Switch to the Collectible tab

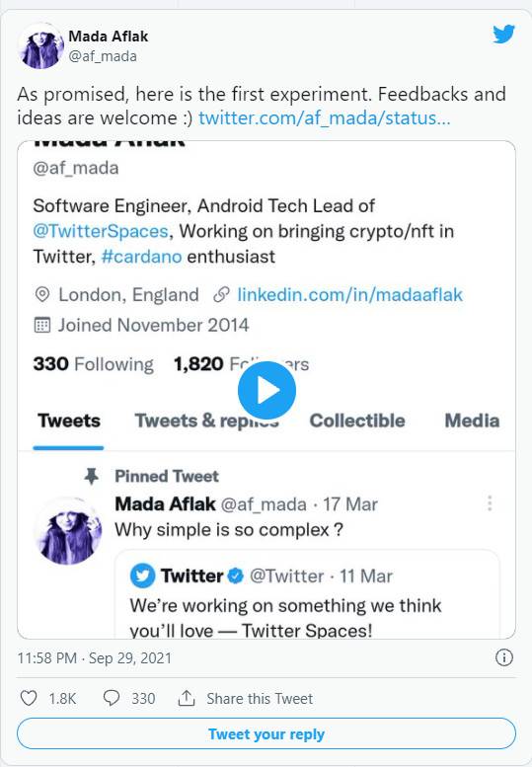357,421
